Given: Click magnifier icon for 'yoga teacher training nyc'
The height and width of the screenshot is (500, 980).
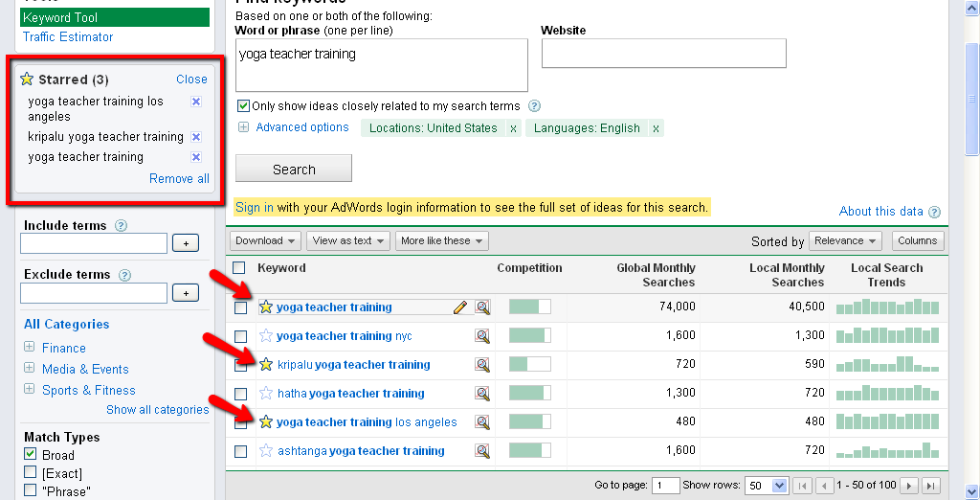Looking at the screenshot, I should tap(482, 336).
